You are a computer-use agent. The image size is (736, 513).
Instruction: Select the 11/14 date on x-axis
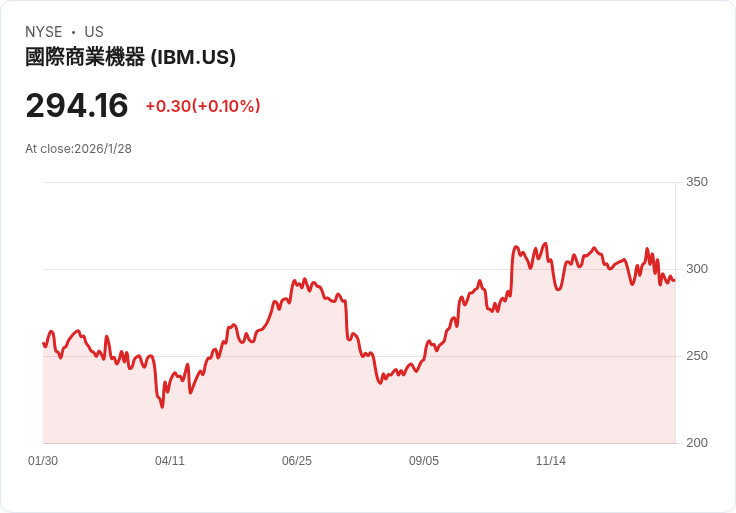(551, 461)
